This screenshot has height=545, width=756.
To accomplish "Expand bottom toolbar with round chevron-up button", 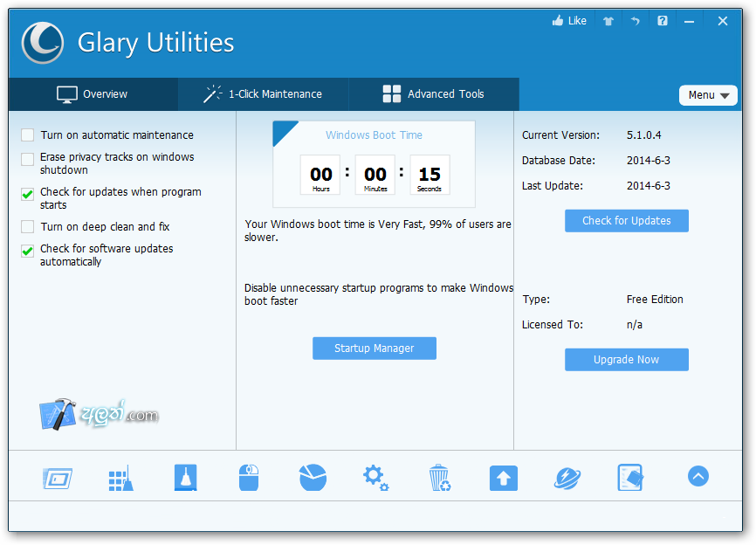I will (698, 477).
